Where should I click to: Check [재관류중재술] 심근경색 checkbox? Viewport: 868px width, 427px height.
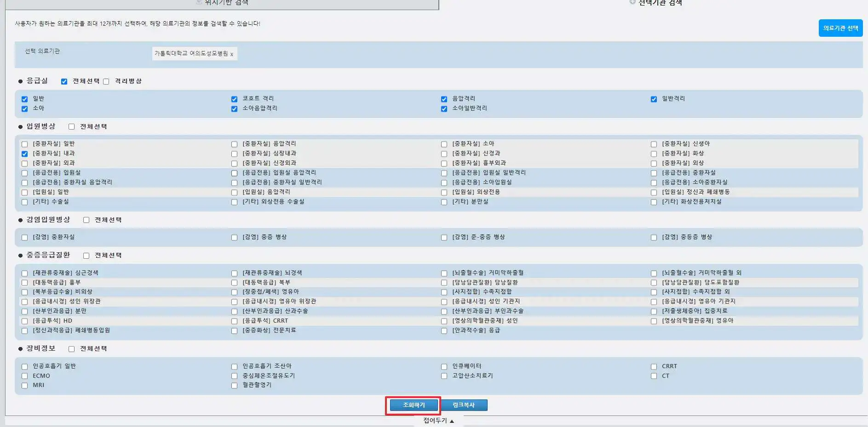(x=24, y=273)
